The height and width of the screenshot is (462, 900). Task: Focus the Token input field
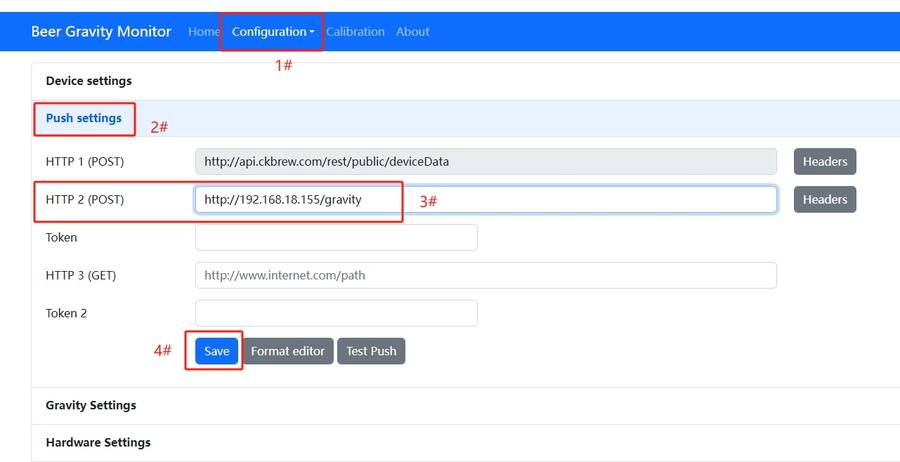[336, 238]
